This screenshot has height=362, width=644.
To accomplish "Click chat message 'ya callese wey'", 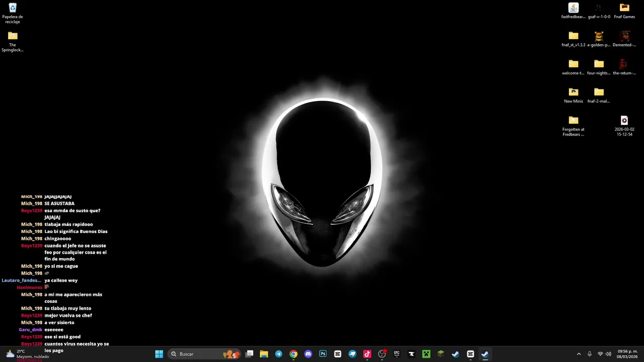I will [61, 280].
